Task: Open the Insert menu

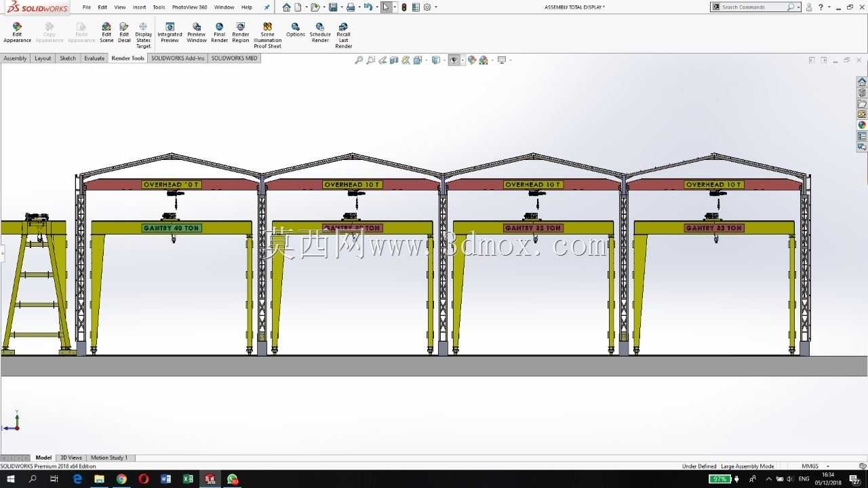Action: pyautogui.click(x=139, y=7)
